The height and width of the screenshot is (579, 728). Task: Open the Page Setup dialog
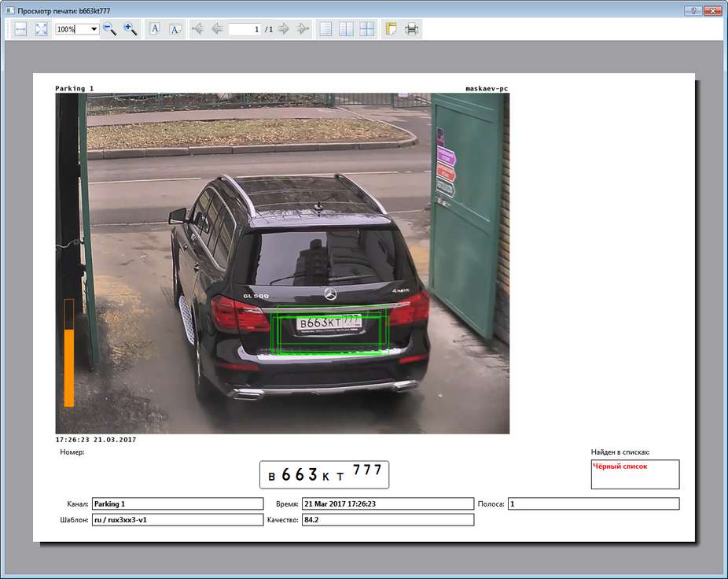pyautogui.click(x=391, y=29)
